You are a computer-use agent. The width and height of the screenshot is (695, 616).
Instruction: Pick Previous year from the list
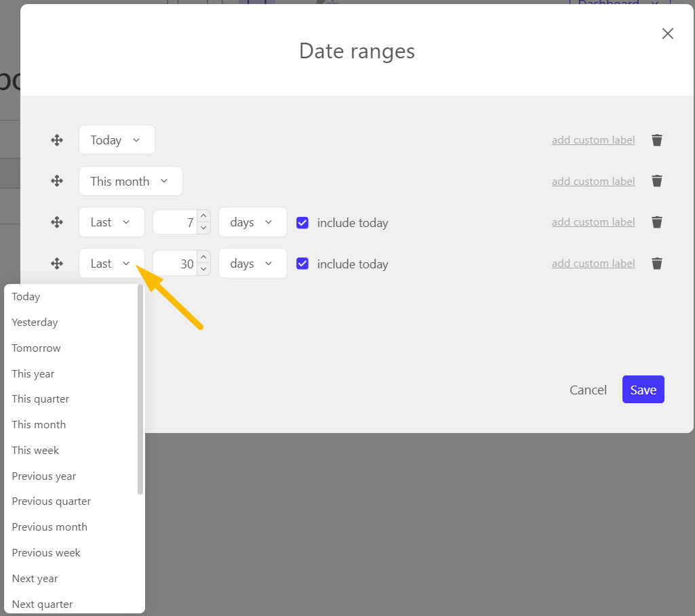[71, 476]
